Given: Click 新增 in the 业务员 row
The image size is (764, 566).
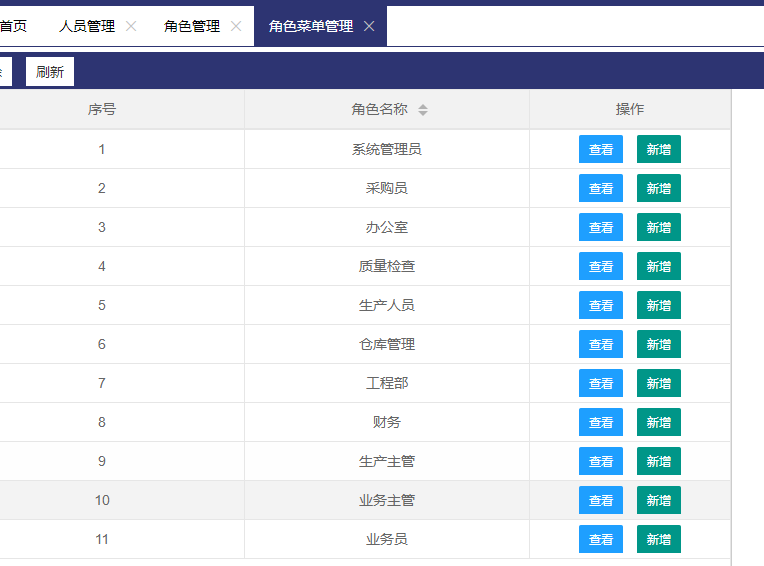Looking at the screenshot, I should (659, 539).
